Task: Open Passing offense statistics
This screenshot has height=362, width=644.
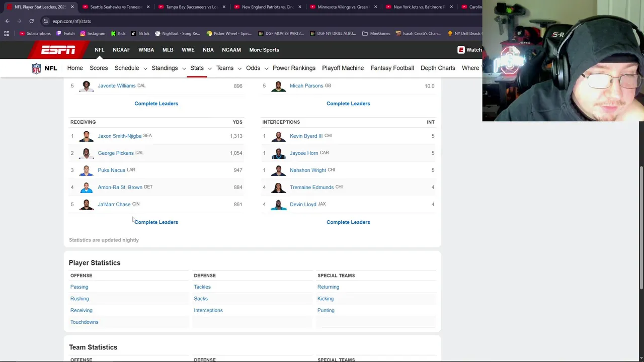Action: (x=79, y=287)
